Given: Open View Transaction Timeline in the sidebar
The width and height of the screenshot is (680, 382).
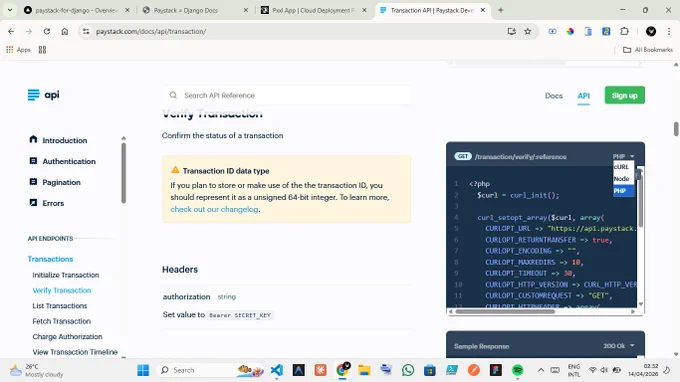Looking at the screenshot, I should [75, 352].
